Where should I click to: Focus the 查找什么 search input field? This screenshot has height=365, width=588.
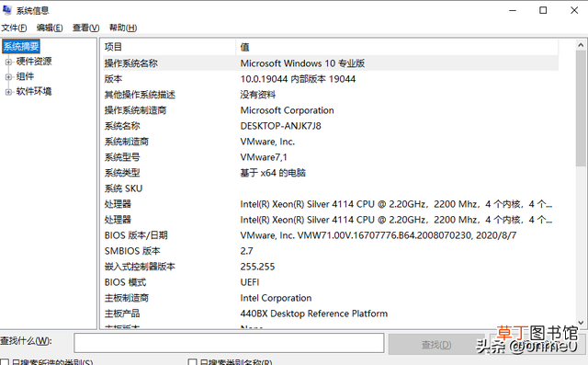[x=229, y=343]
